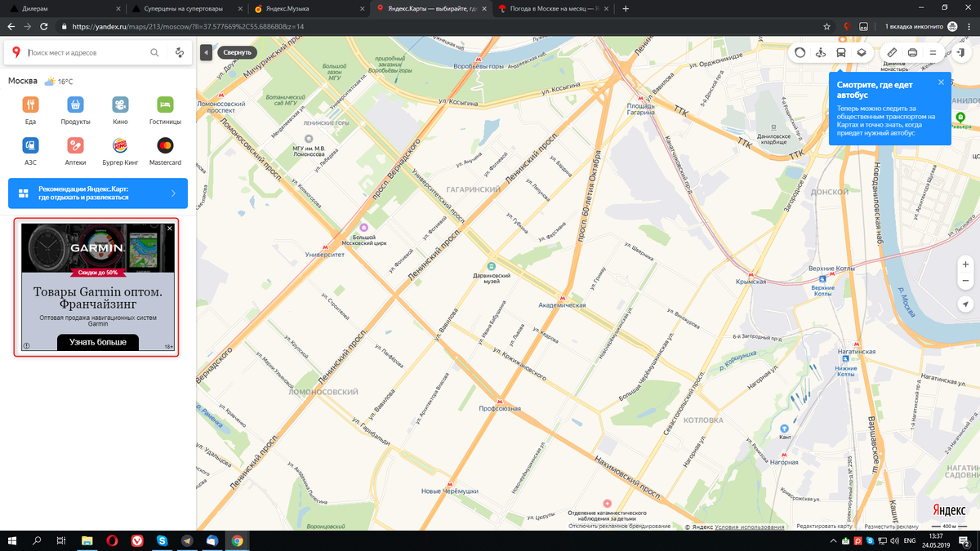Select the АЗС category icon
This screenshot has width=980, height=551.
tap(30, 145)
